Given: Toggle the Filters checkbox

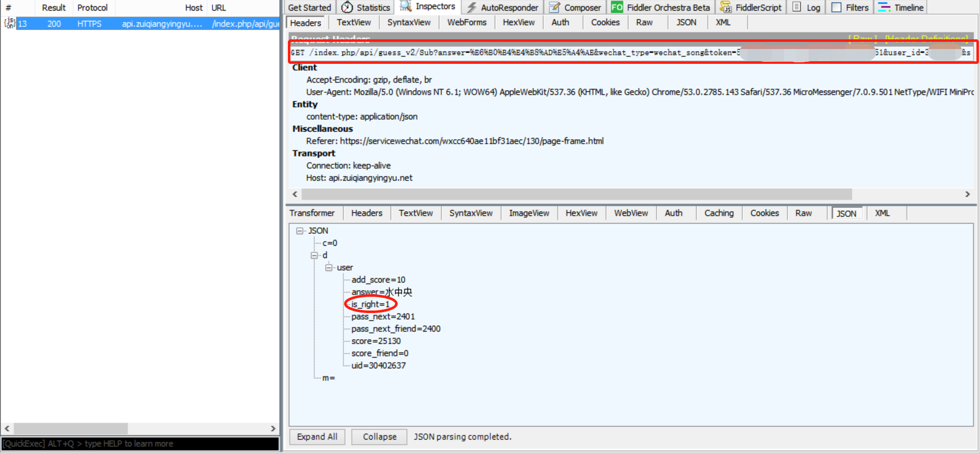Looking at the screenshot, I should point(836,7).
